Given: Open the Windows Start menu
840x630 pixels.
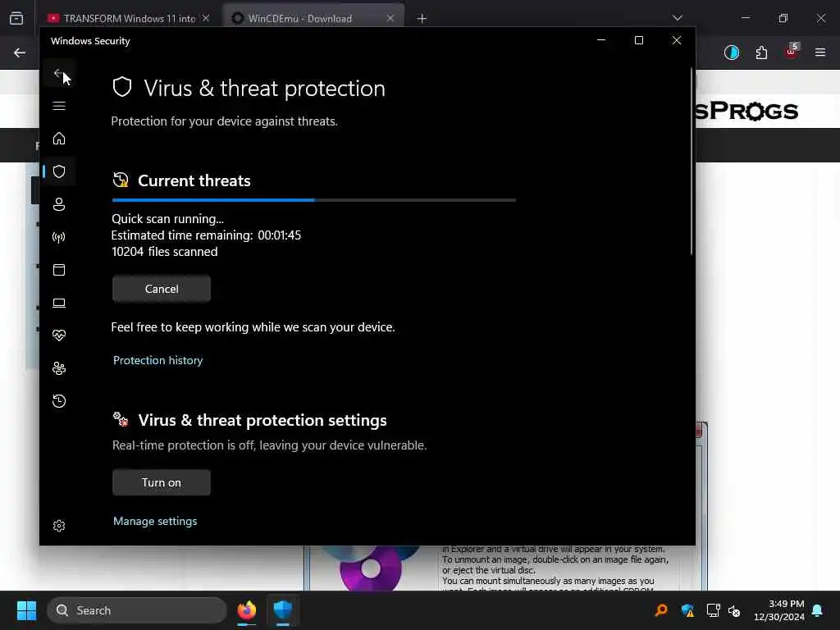Looking at the screenshot, I should click(x=26, y=610).
